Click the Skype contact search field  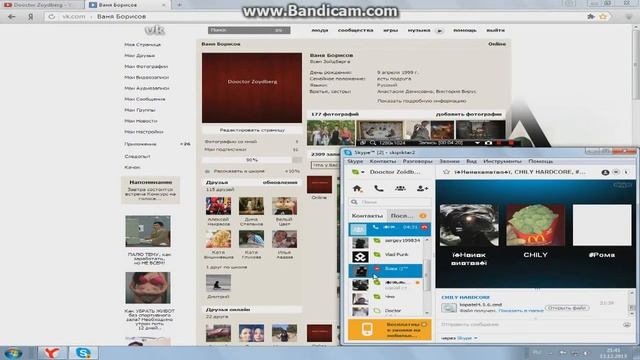(x=390, y=202)
